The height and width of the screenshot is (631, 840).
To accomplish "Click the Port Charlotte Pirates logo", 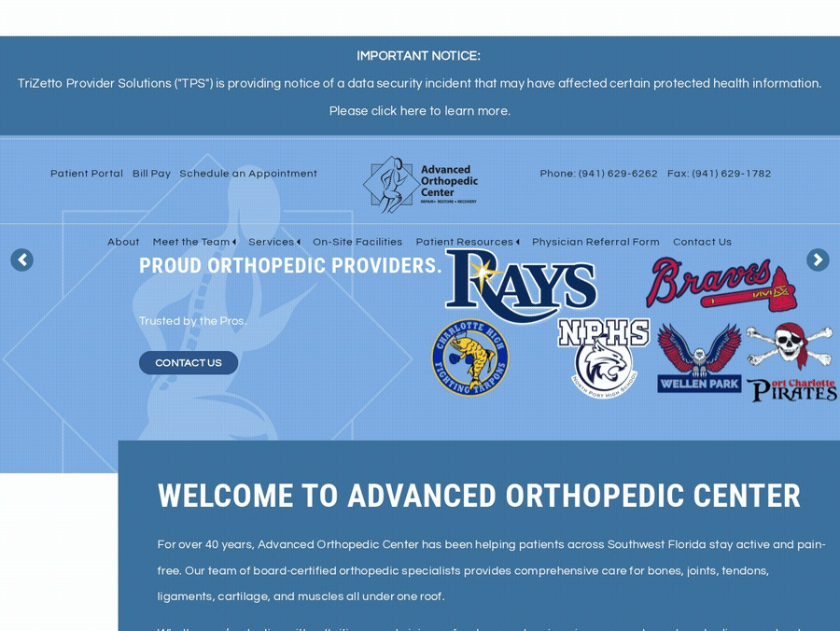I will tap(791, 362).
